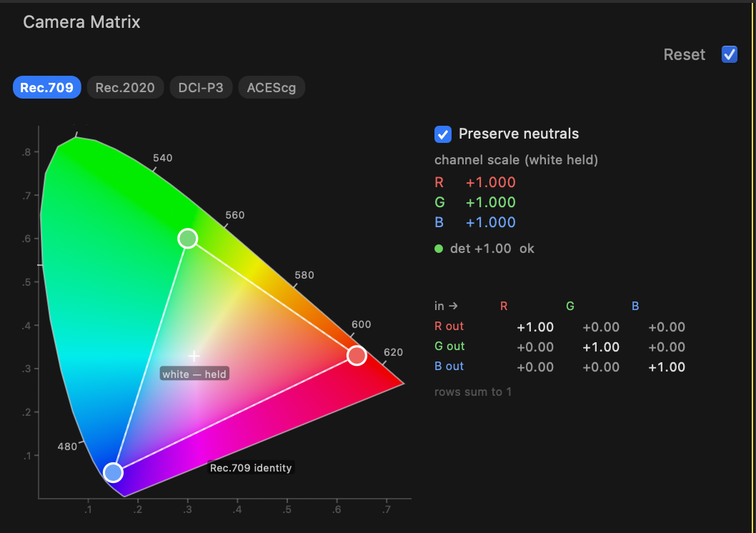
Task: Click the green determinant status dot
Action: (439, 249)
